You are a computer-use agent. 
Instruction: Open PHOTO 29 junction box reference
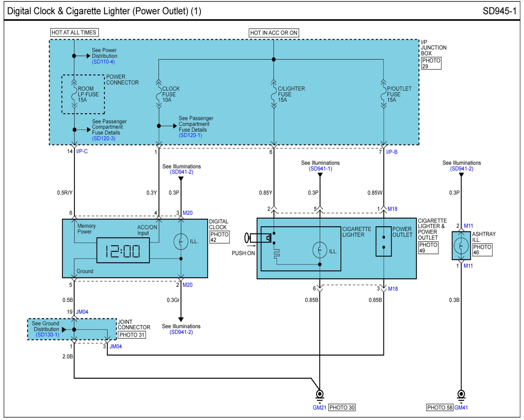(x=431, y=64)
